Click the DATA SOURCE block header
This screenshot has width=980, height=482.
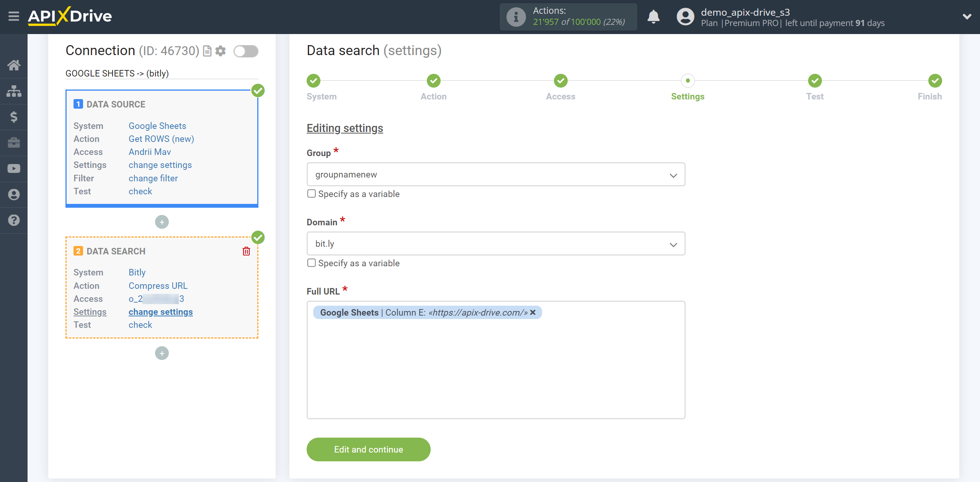coord(116,104)
